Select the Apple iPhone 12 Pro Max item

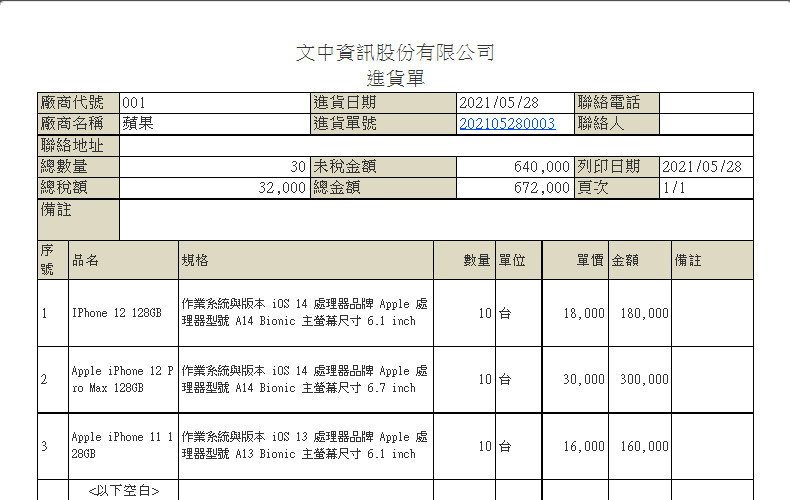coord(122,379)
